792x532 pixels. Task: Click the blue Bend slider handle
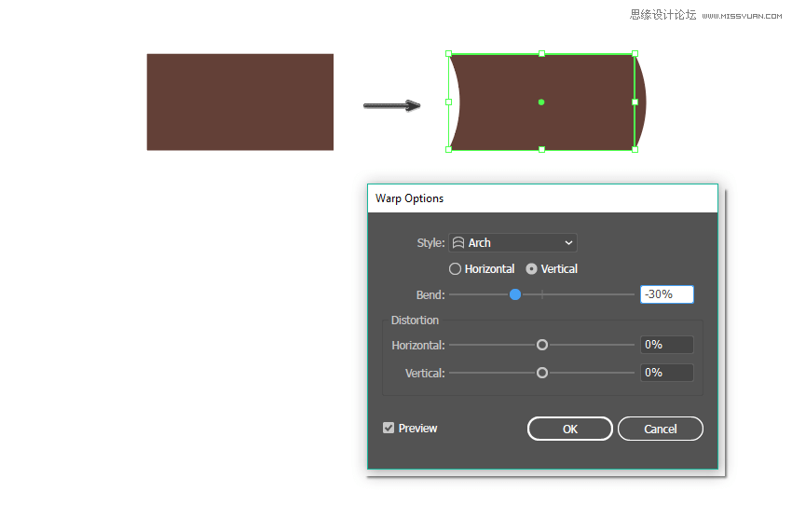(515, 294)
